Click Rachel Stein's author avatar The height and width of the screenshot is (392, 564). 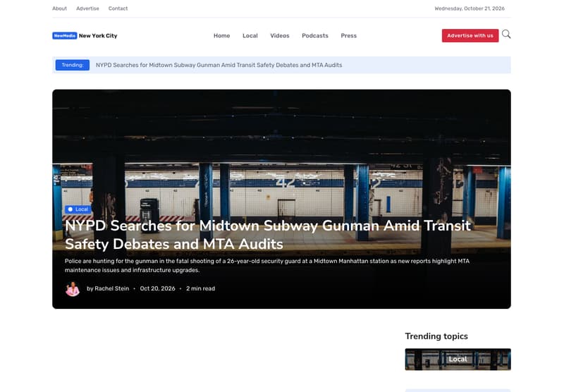pyautogui.click(x=73, y=289)
